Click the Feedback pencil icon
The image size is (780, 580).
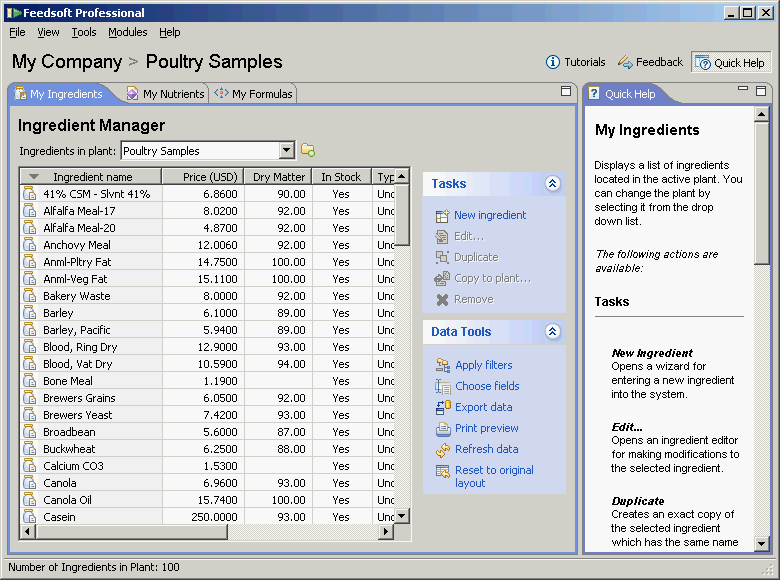(x=625, y=62)
